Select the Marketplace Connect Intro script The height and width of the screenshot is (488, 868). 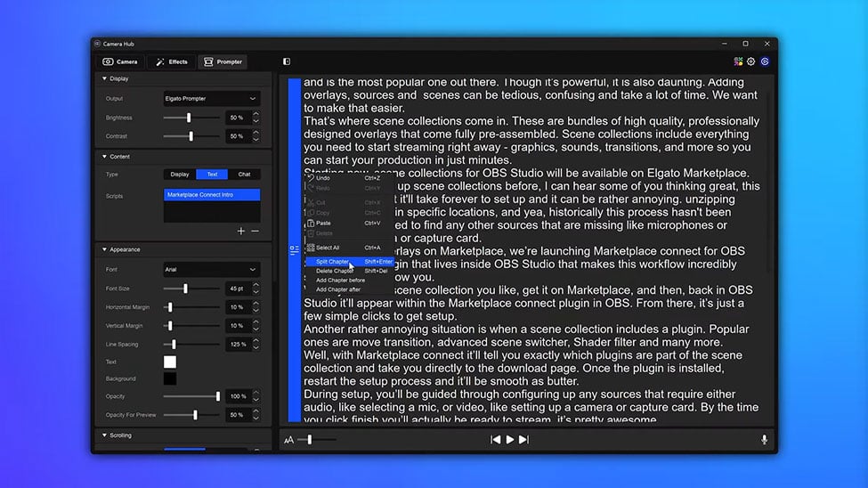(x=212, y=195)
